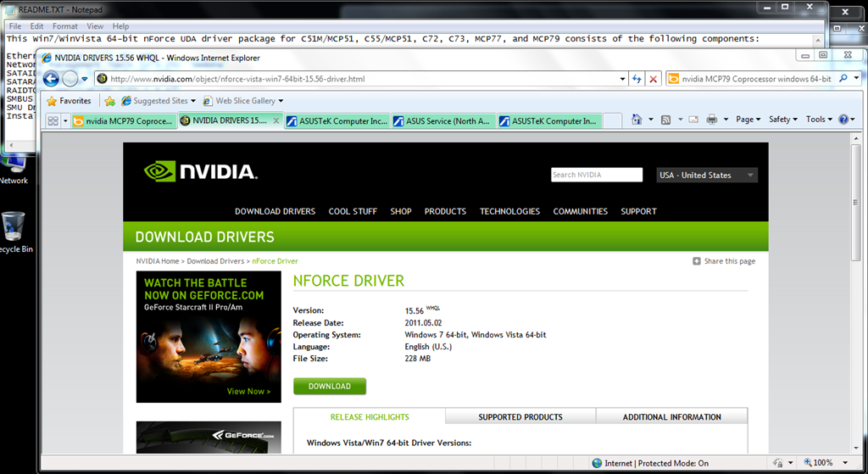Click View Now in Starcraft banner
Image resolution: width=868 pixels, height=474 pixels.
click(248, 392)
